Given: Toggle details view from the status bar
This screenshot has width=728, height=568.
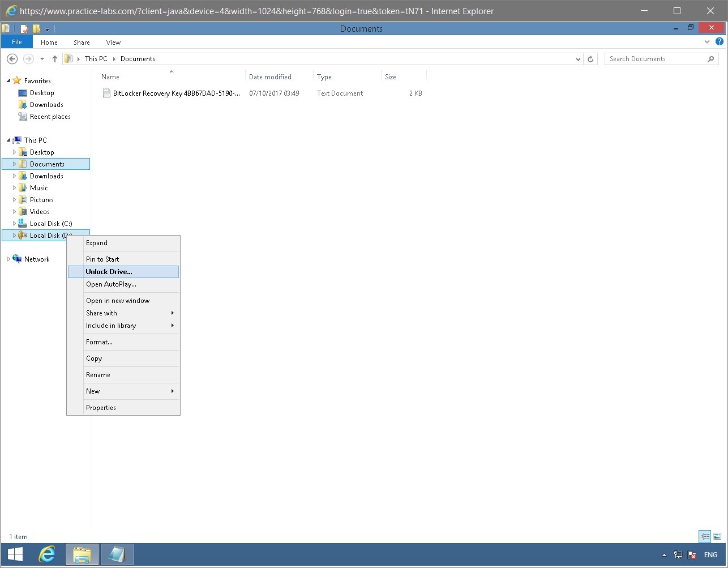Looking at the screenshot, I should point(704,536).
